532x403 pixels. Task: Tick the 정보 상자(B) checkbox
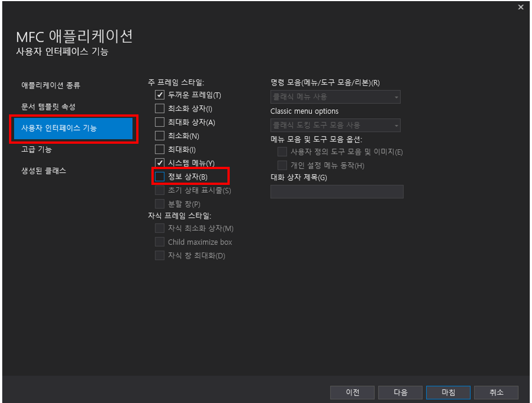pos(159,176)
